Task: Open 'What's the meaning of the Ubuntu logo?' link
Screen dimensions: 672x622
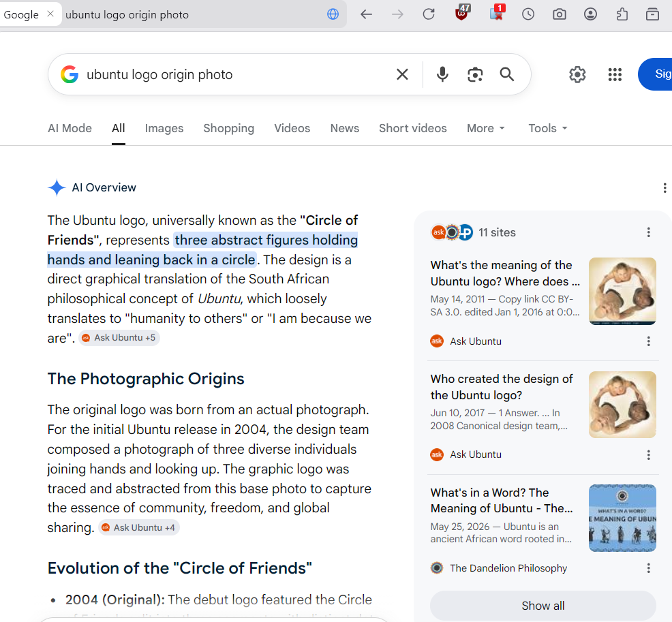Action: (505, 273)
